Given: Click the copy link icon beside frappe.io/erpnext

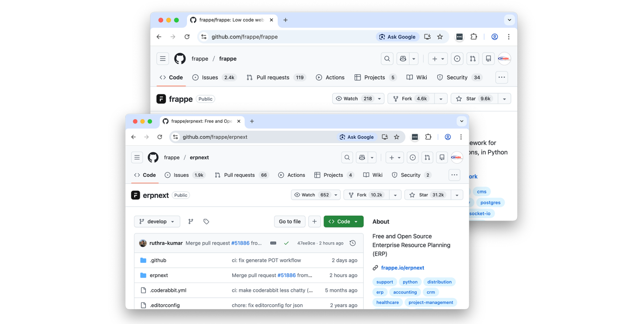Looking at the screenshot, I should 375,268.
